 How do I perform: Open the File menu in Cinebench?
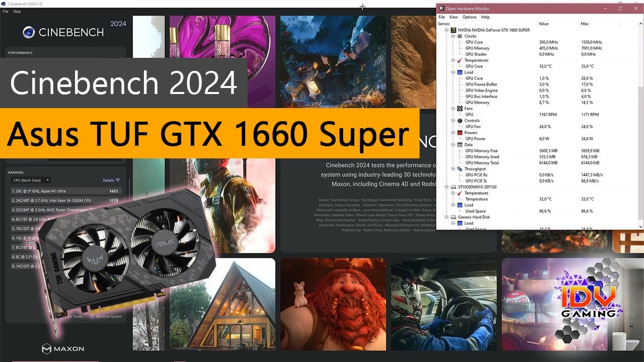click(x=6, y=11)
